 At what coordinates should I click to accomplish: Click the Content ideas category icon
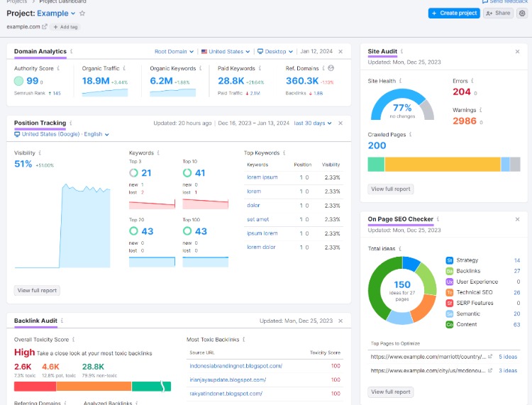450,324
